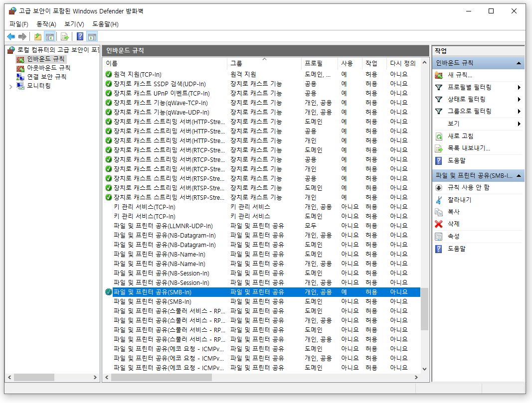
Task: Click the export list toolbar icon
Action: point(64,36)
